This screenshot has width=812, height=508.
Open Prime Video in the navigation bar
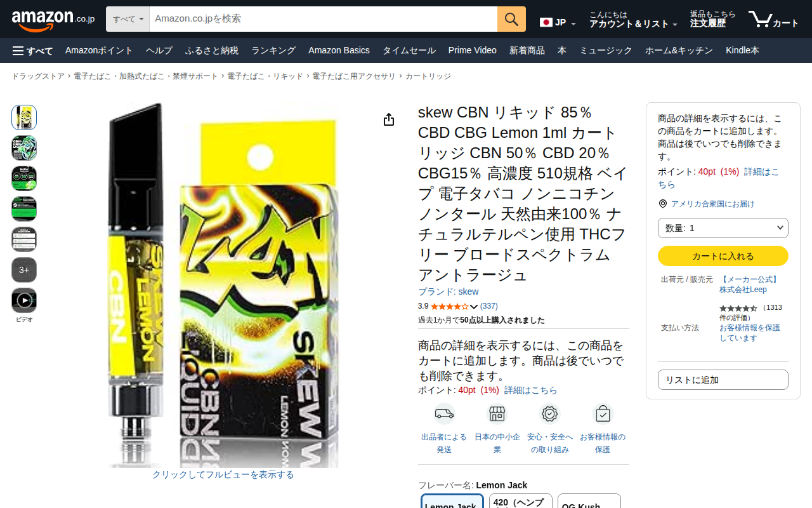pyautogui.click(x=473, y=51)
